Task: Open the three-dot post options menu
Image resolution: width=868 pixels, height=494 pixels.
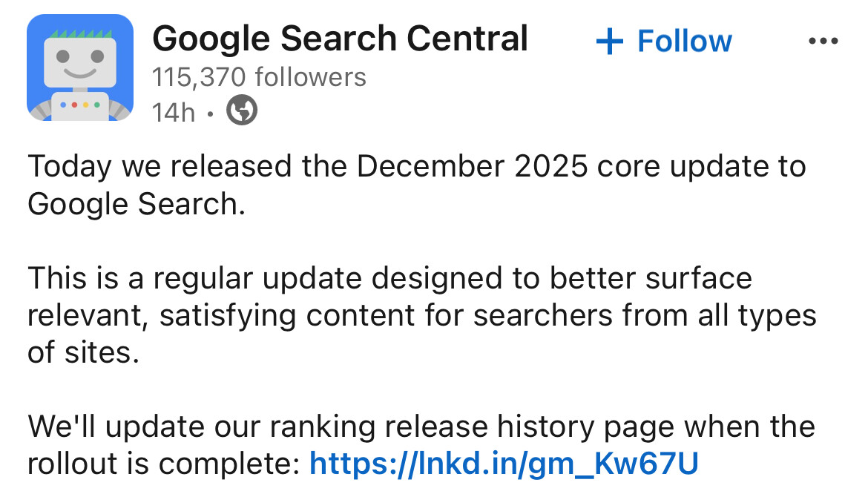Action: click(x=823, y=42)
